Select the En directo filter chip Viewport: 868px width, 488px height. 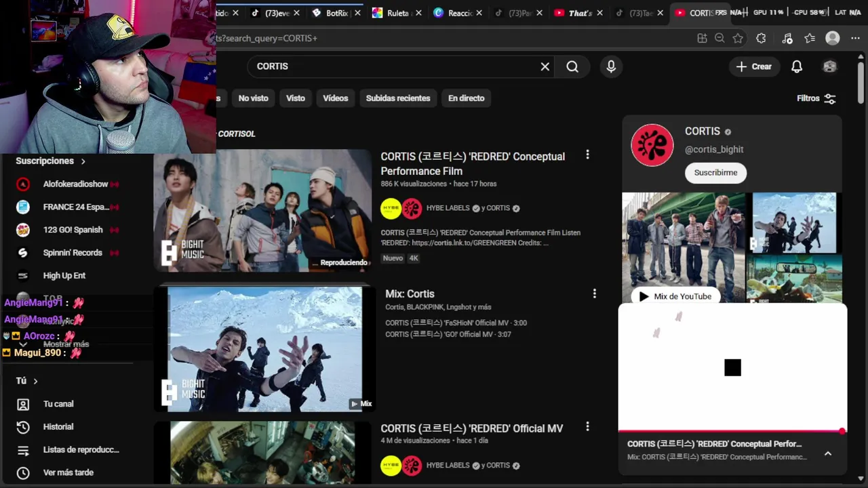(x=467, y=98)
